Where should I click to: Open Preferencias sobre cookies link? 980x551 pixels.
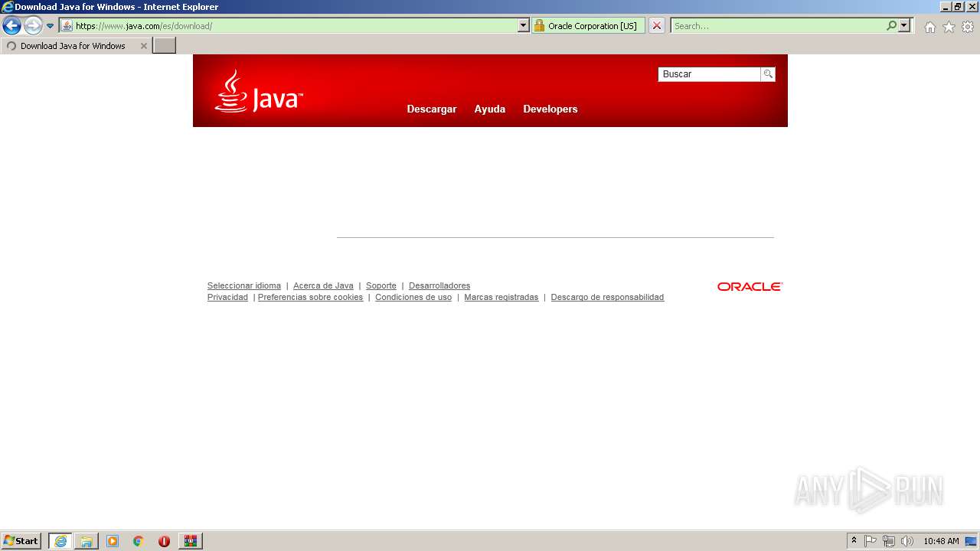coord(310,297)
